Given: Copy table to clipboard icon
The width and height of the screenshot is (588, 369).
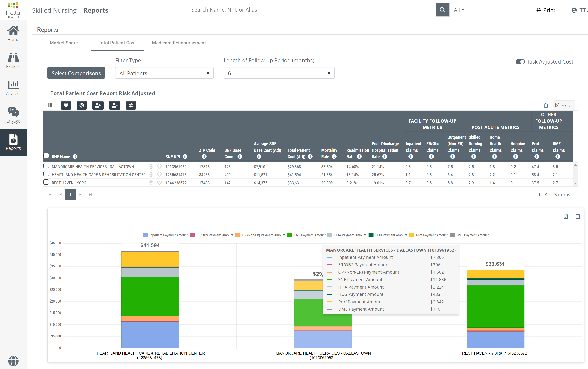Looking at the screenshot, I should [x=546, y=105].
